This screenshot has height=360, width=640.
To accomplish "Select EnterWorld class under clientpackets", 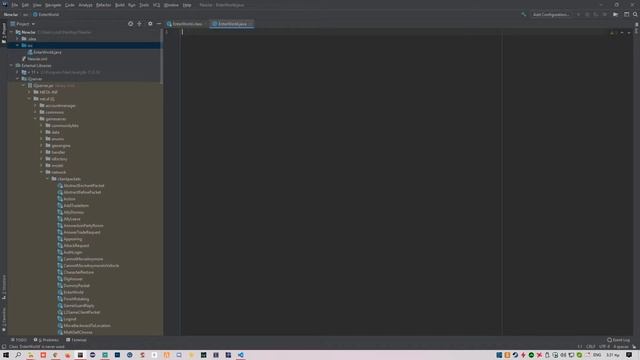I will (x=73, y=292).
